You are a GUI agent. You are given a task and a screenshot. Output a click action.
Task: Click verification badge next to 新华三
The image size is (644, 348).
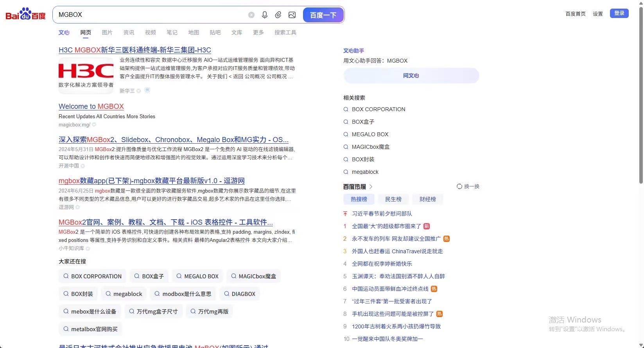(x=139, y=91)
